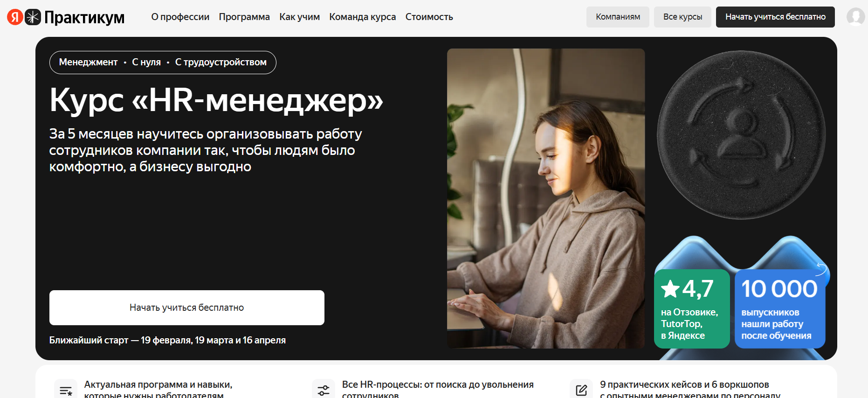Click the dark header "Начать учиться бесплатно" button
This screenshot has width=868, height=398.
[775, 17]
